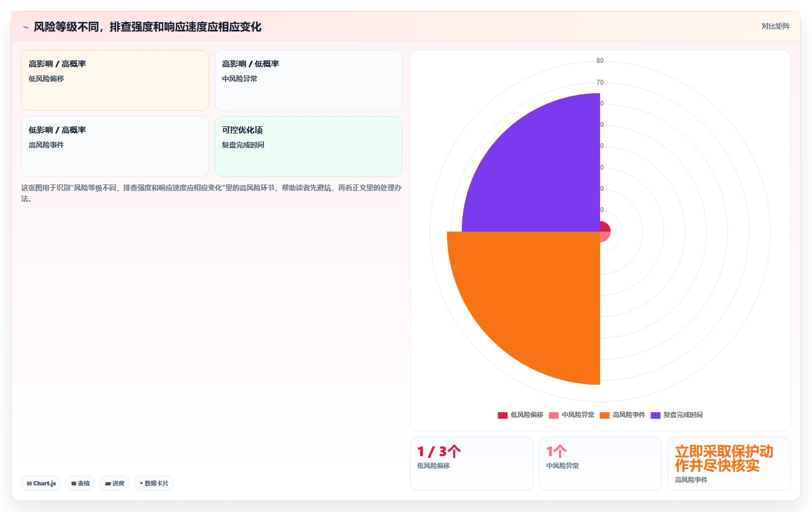Select the 低影响 / 高概率 matrix card
The width and height of the screenshot is (812, 512).
[x=115, y=146]
